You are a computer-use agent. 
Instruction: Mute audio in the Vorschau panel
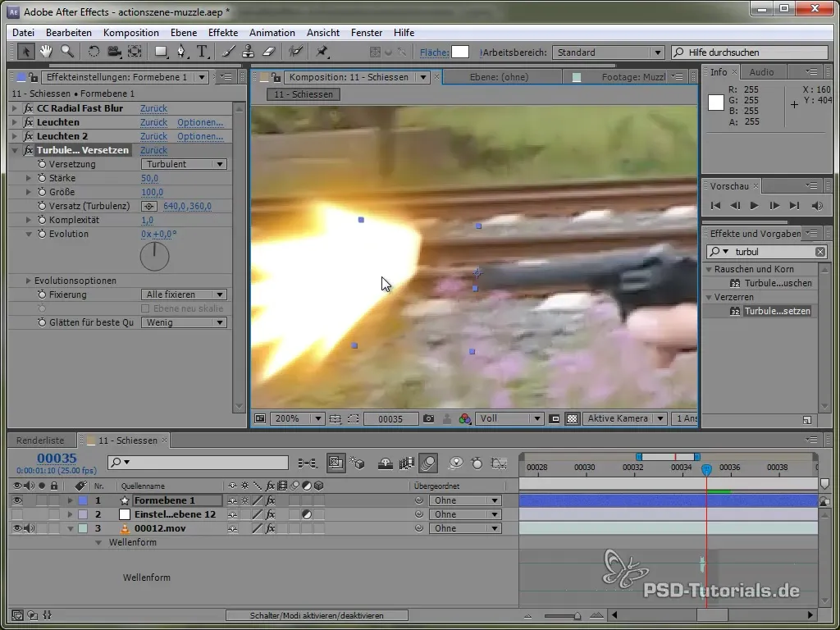(817, 206)
